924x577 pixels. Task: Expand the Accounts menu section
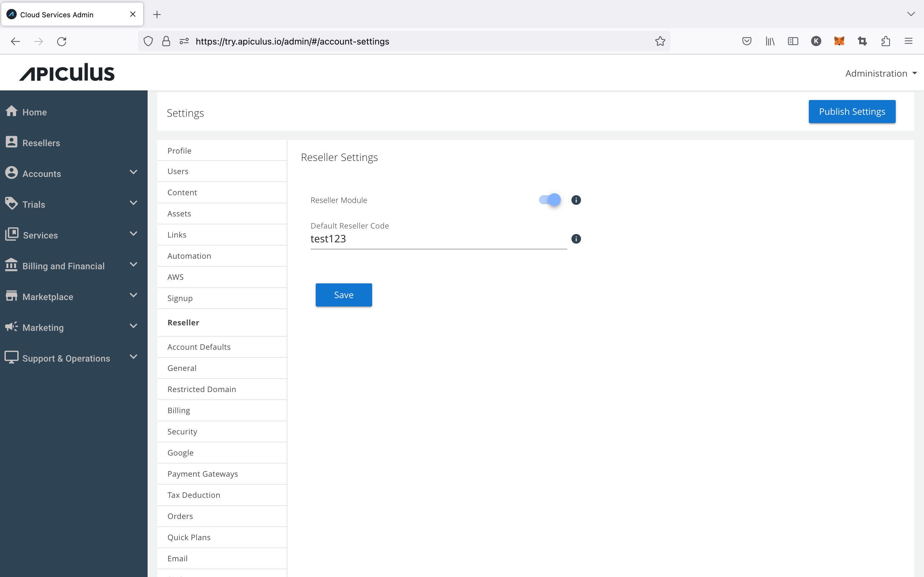74,173
